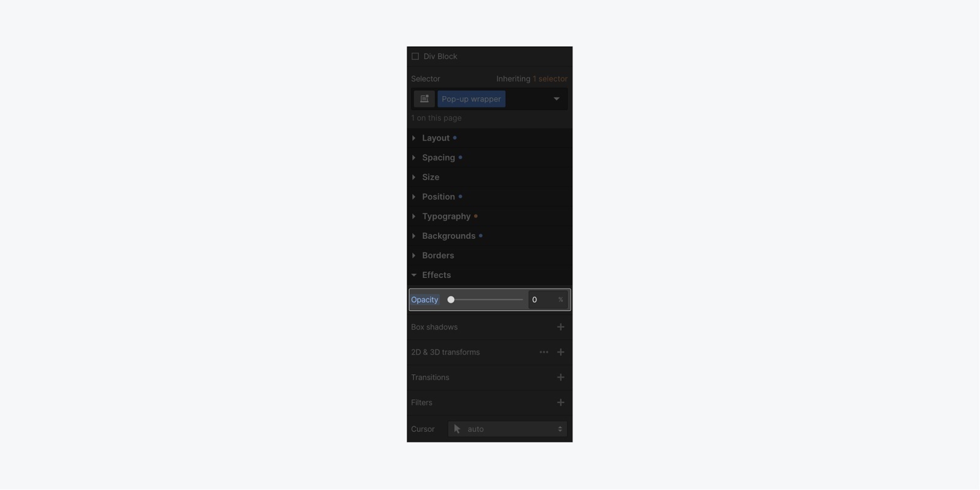Screen dimensions: 980x490
Task: Click the selector states icon button
Action: (424, 99)
